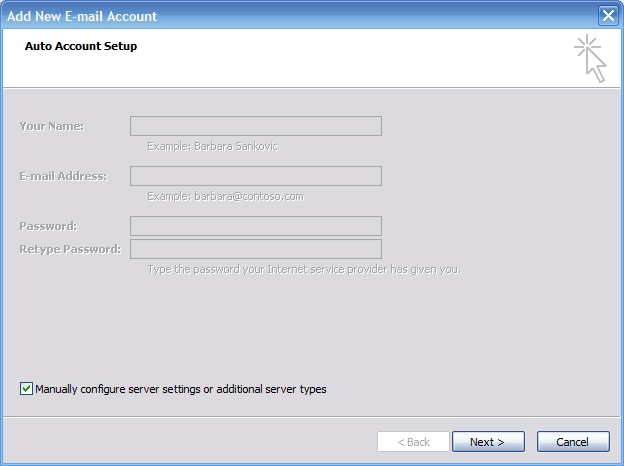
Task: Click the greyed-out < Back button
Action: [413, 441]
